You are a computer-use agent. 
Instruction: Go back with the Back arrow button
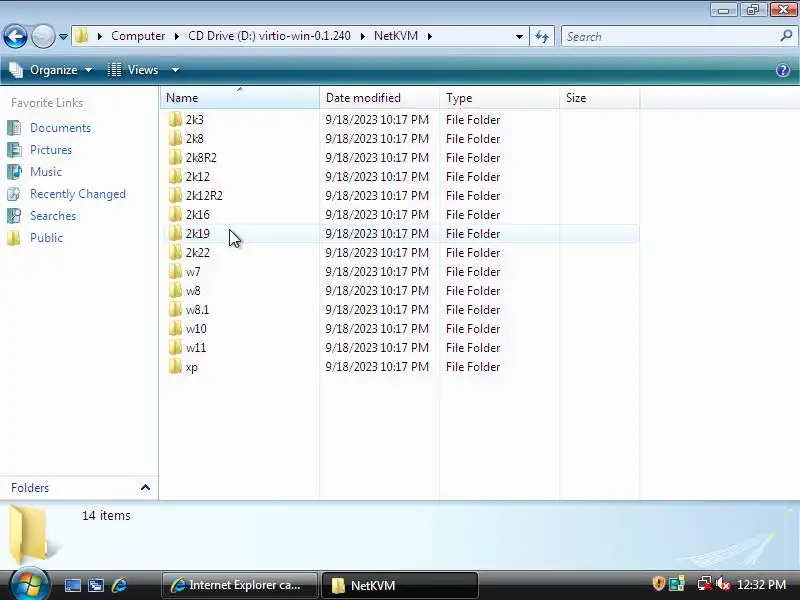click(15, 36)
